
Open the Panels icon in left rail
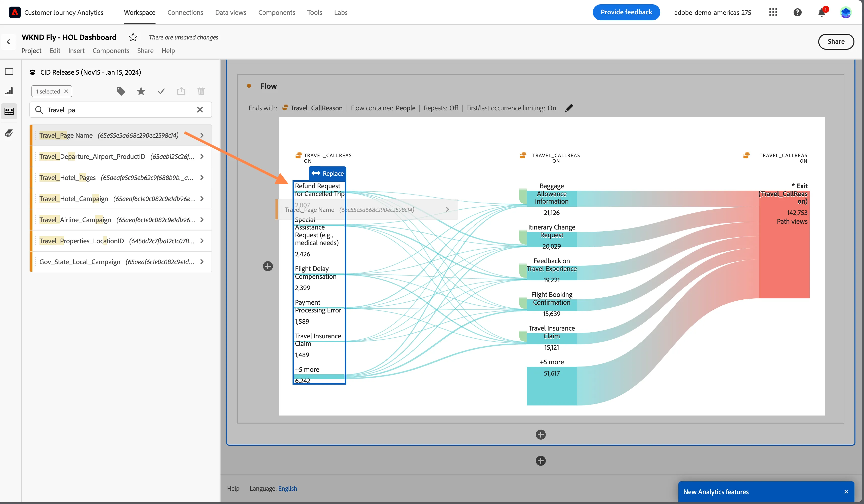pyautogui.click(x=9, y=71)
